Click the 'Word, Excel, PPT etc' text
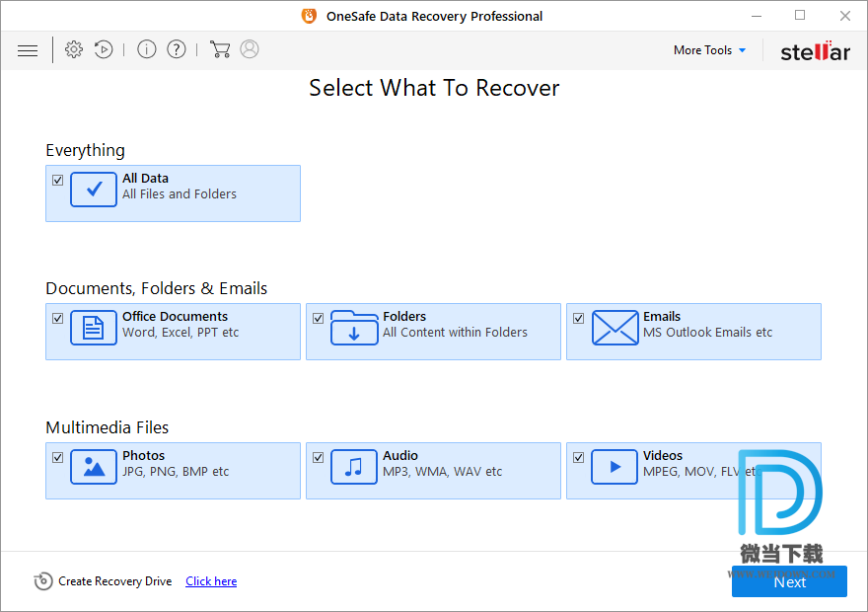This screenshot has width=868, height=612. (181, 333)
